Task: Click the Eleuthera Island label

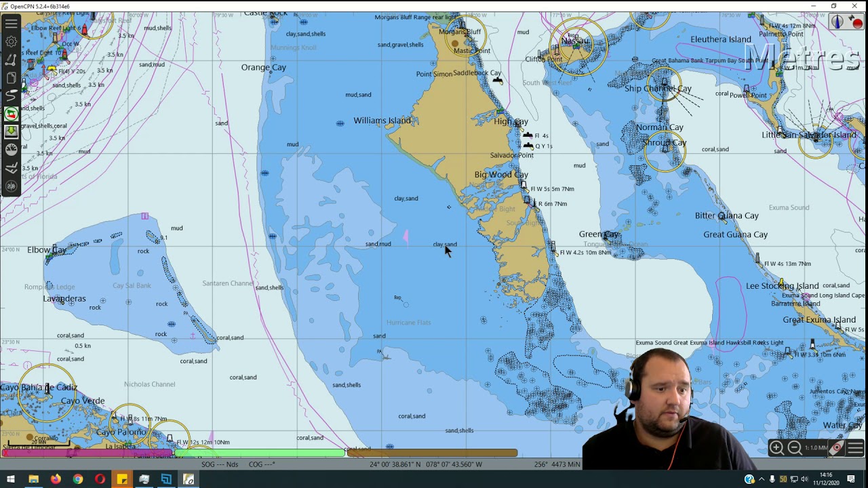Action: (x=721, y=39)
